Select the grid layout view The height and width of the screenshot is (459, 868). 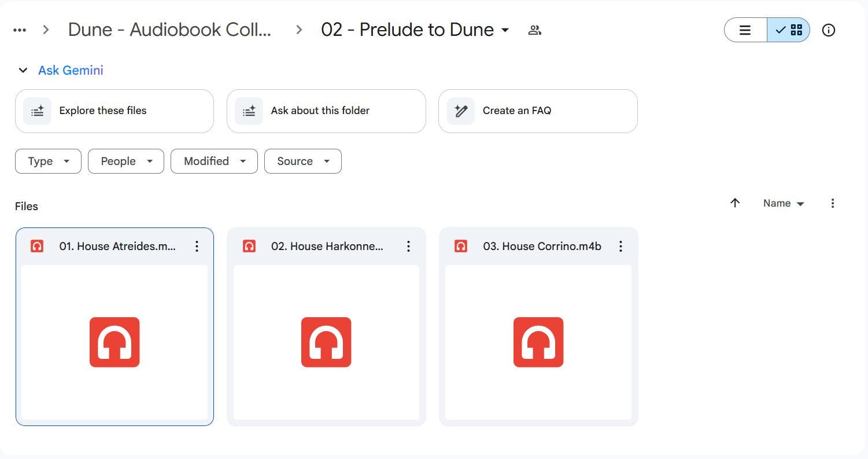pos(789,30)
